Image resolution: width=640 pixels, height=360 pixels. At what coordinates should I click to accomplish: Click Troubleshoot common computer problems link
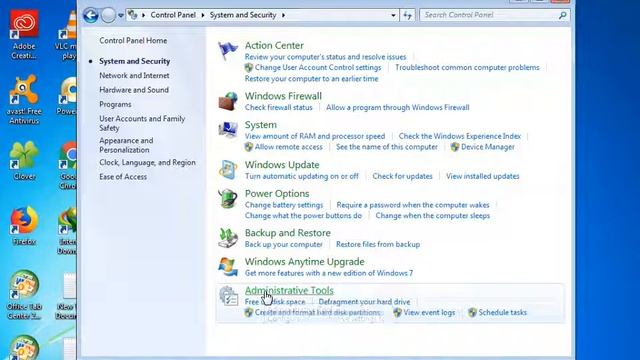467,67
